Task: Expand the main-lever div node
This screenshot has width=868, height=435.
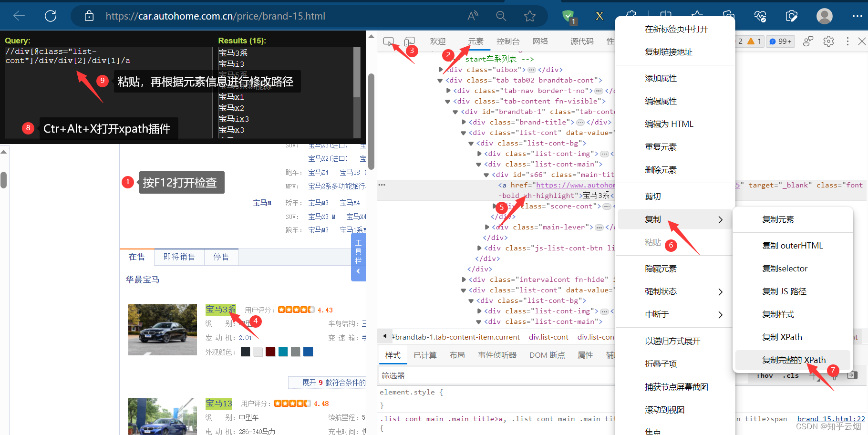Action: point(487,227)
